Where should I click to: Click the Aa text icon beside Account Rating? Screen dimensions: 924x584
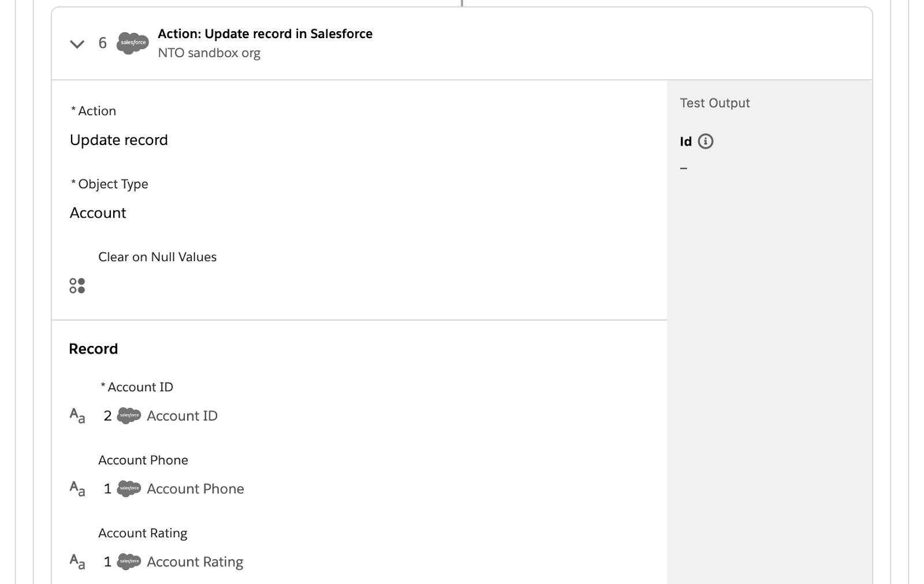pyautogui.click(x=77, y=561)
